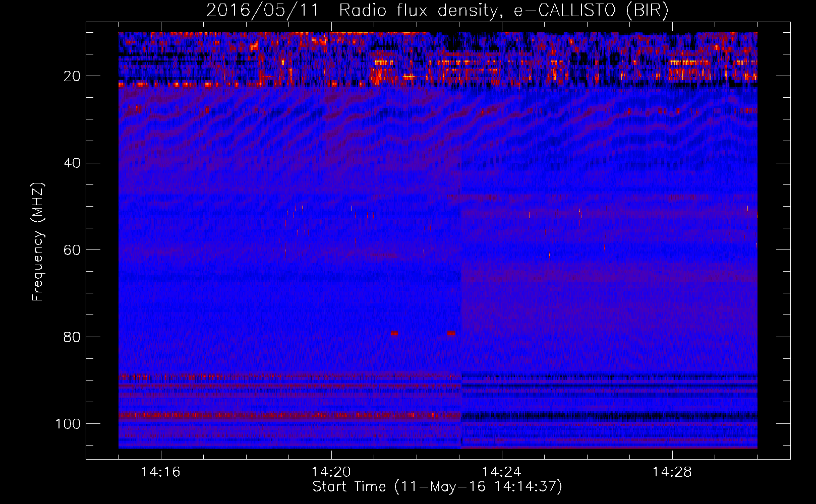816x504 pixels.
Task: Click the 100 MHz frequency tick label
Action: coord(68,424)
